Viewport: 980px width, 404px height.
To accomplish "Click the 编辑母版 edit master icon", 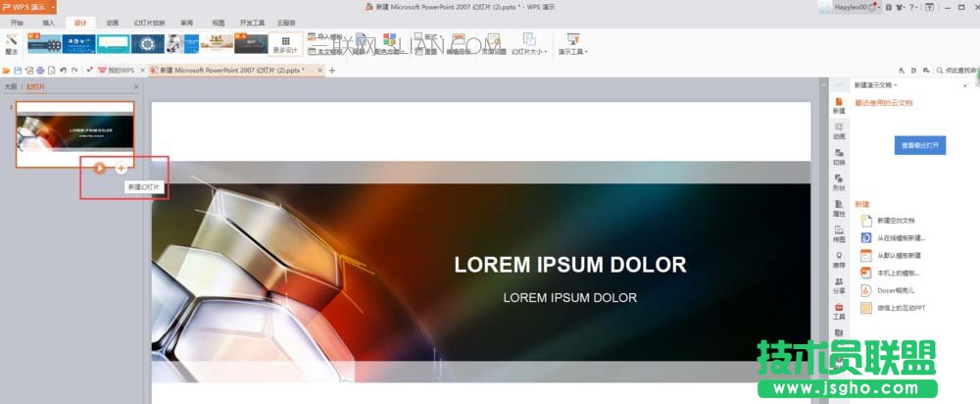I will click(458, 44).
